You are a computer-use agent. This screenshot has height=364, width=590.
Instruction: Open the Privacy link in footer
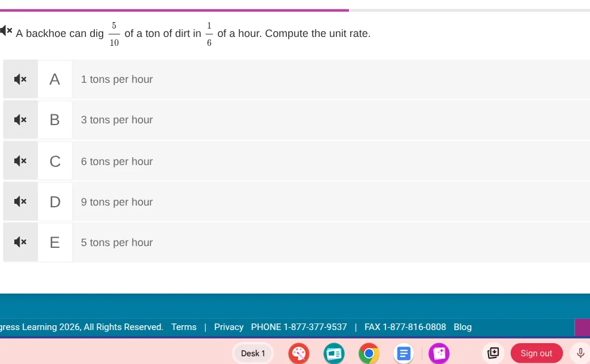pos(228,327)
